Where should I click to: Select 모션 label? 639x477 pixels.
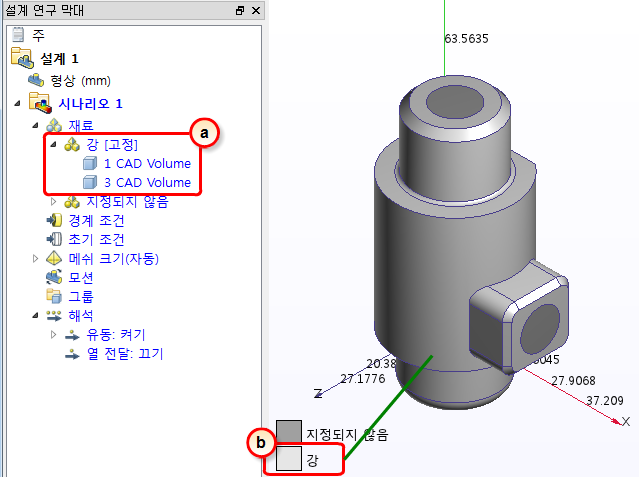81,278
